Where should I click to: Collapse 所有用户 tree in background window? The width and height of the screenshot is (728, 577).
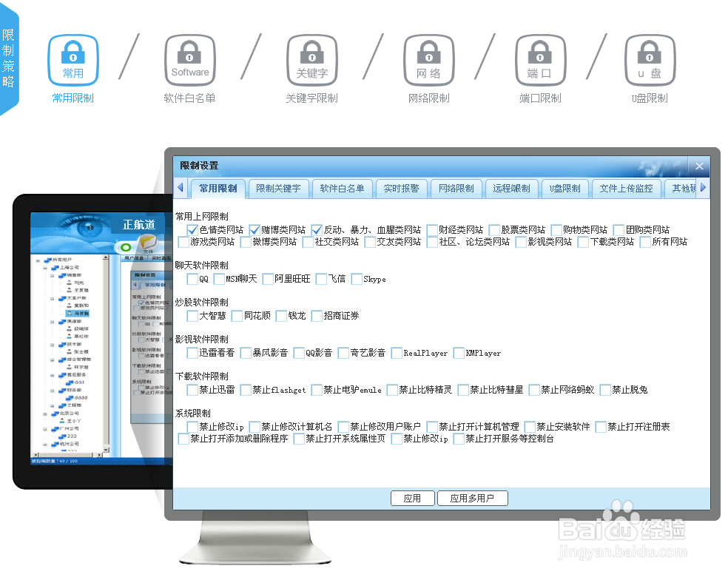point(38,260)
